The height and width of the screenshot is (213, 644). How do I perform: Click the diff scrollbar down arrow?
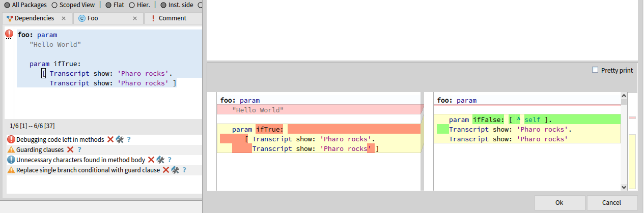click(624, 187)
